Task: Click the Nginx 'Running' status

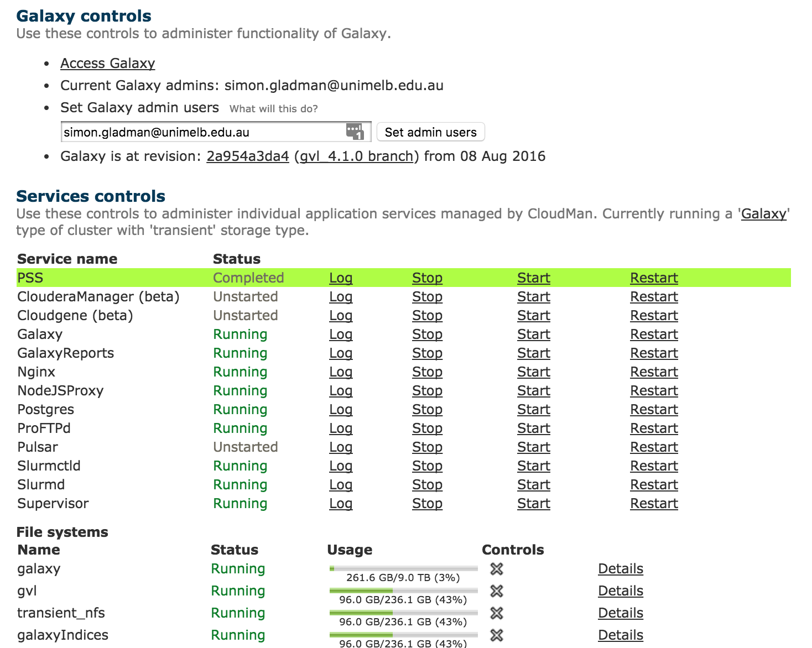Action: 240,372
